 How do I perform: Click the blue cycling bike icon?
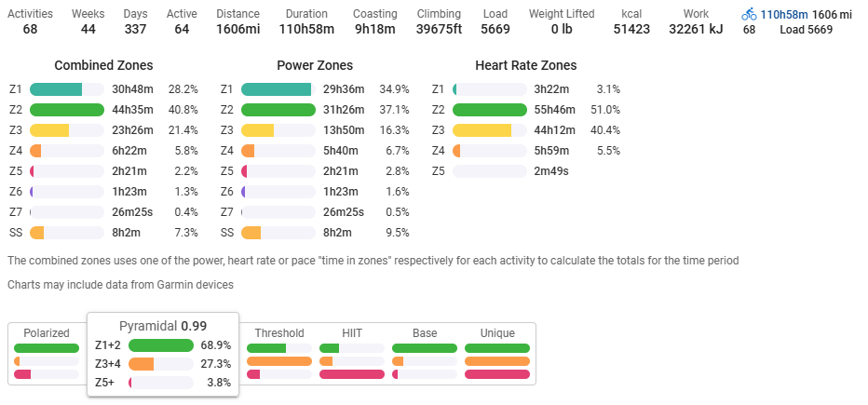coord(749,15)
